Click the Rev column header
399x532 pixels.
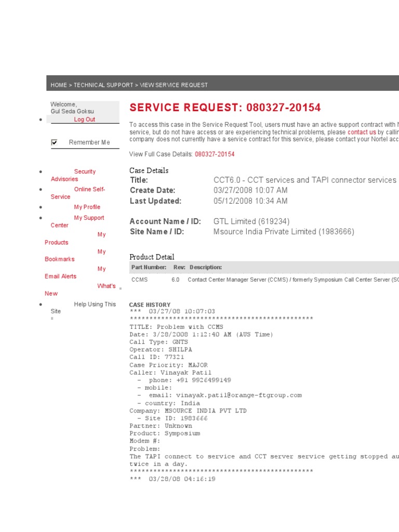(x=178, y=267)
